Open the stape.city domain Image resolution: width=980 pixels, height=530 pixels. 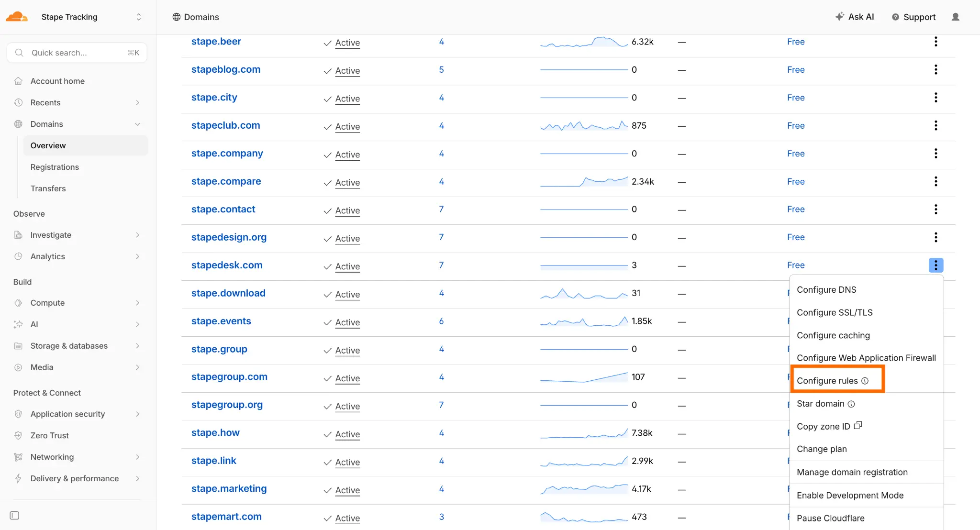[214, 98]
